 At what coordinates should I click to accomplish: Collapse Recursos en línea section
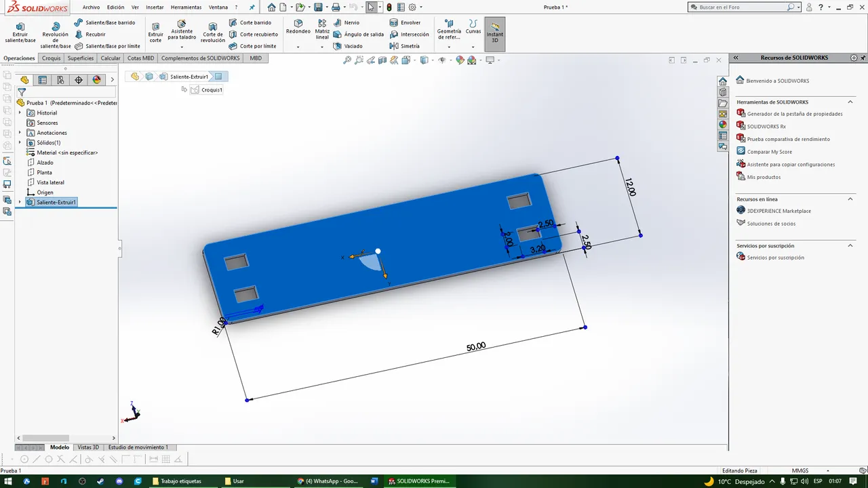[x=850, y=199]
